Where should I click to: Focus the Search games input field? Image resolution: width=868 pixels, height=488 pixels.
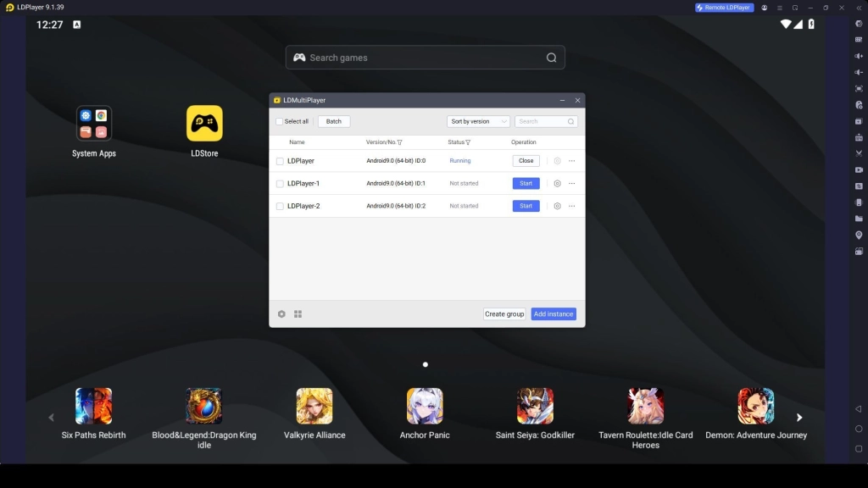click(x=426, y=58)
